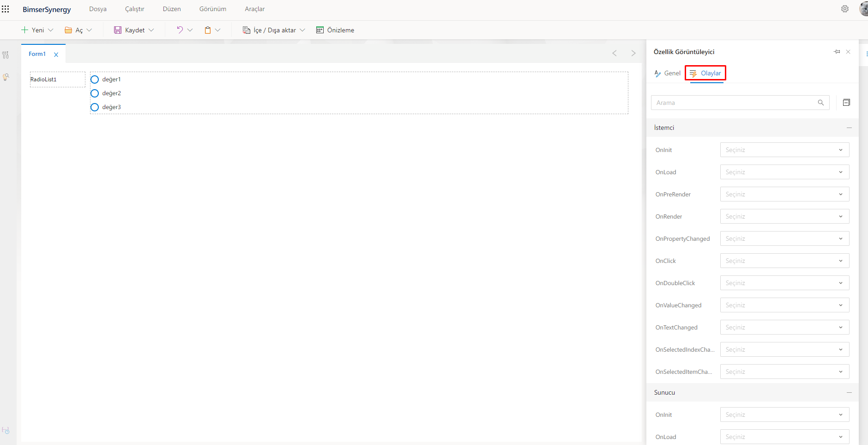Open the OnDoubleClick dropdown
This screenshot has width=868, height=445.
784,283
